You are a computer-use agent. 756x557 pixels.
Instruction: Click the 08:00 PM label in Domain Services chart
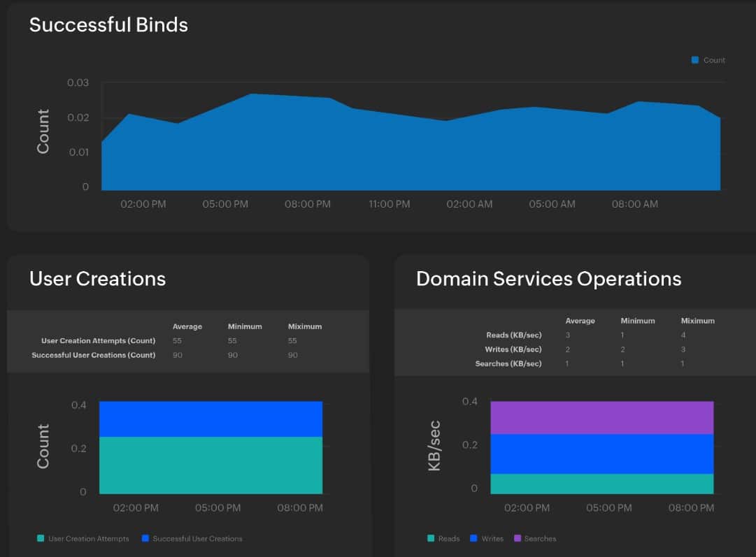(x=692, y=508)
